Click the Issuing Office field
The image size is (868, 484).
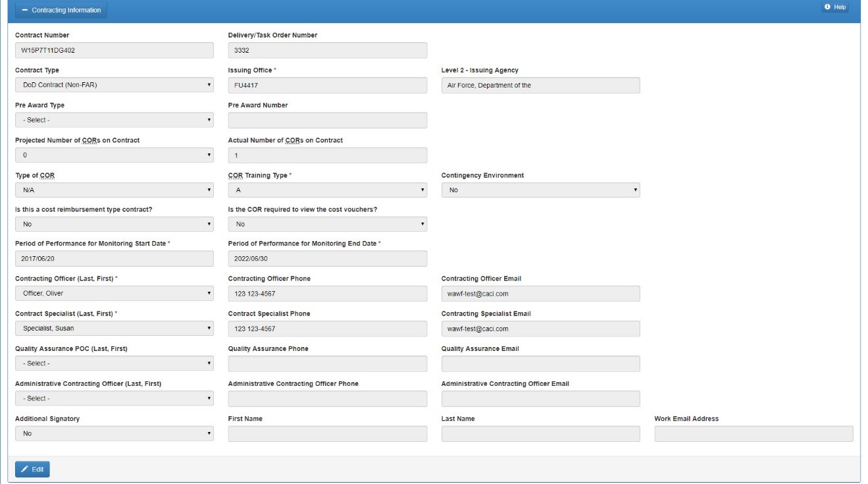tap(327, 85)
